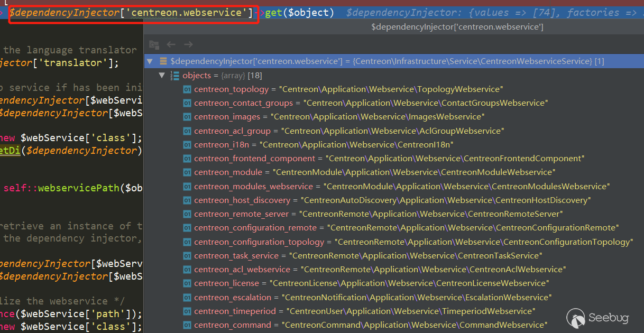Select the centreon_topology TopologyWebservice entry
Screen dimensions: 644x333
(348, 89)
